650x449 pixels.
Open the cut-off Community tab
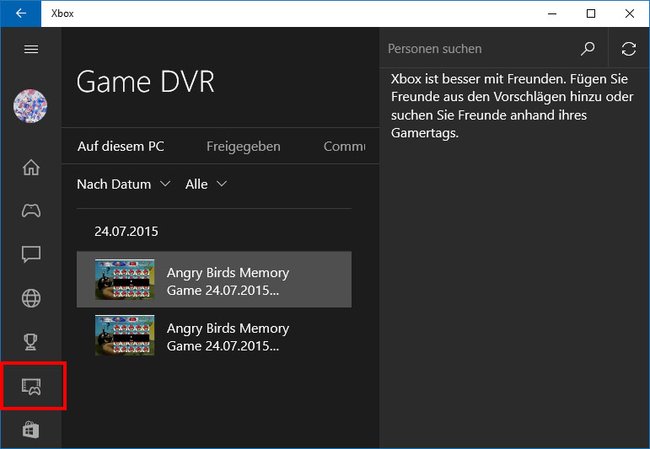pos(344,146)
